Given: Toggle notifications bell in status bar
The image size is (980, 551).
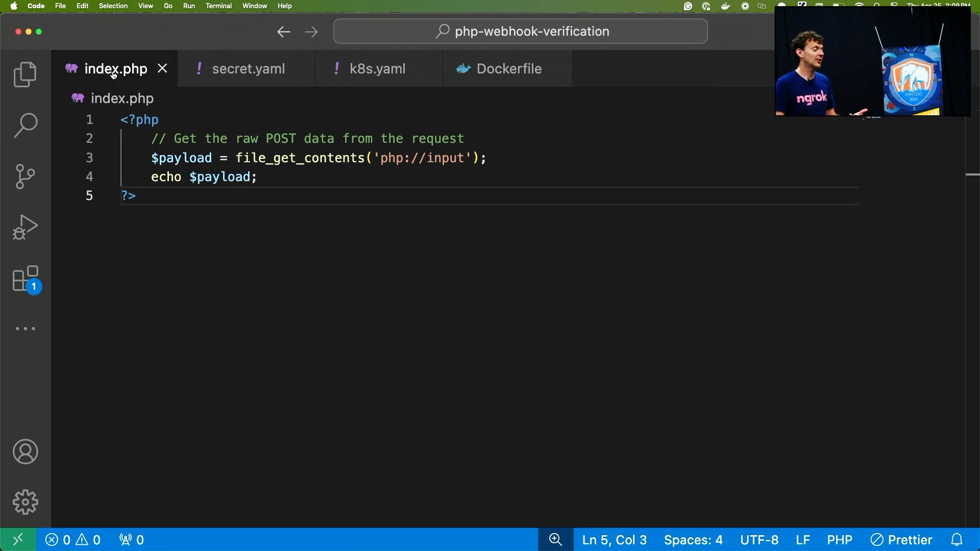Looking at the screenshot, I should point(957,540).
